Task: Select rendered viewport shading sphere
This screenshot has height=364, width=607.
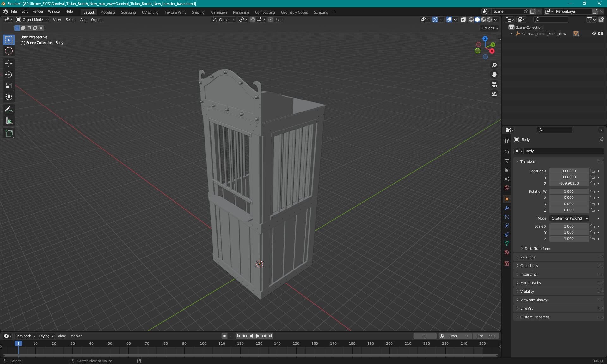Action: 489,20
